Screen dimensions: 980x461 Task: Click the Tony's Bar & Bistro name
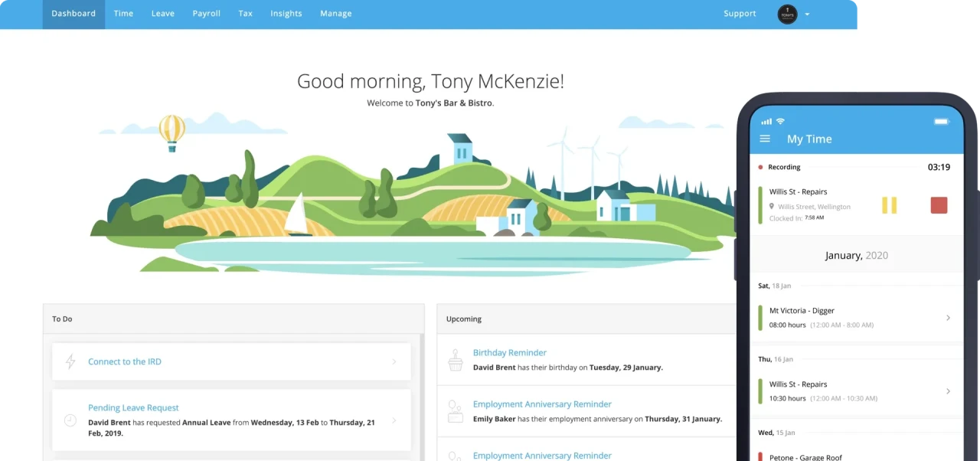(454, 103)
